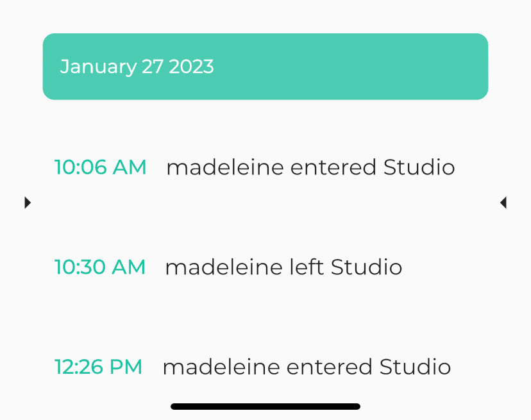The height and width of the screenshot is (420, 531).
Task: Select the 10:06 AM timestamp
Action: point(101,167)
